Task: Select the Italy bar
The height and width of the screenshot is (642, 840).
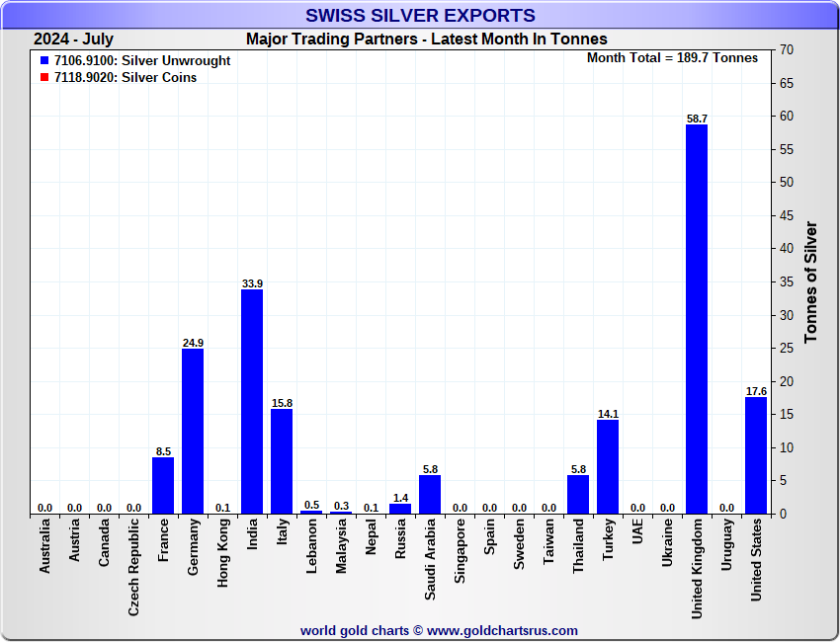Action: [x=282, y=461]
